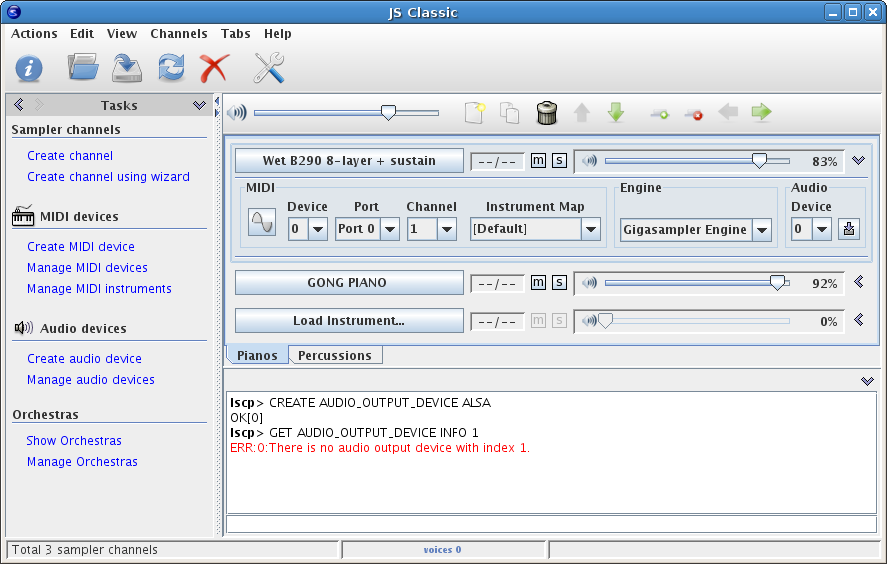Image resolution: width=887 pixels, height=564 pixels.
Task: Open preferences with wrench-screwdriver icon
Action: pyautogui.click(x=269, y=68)
